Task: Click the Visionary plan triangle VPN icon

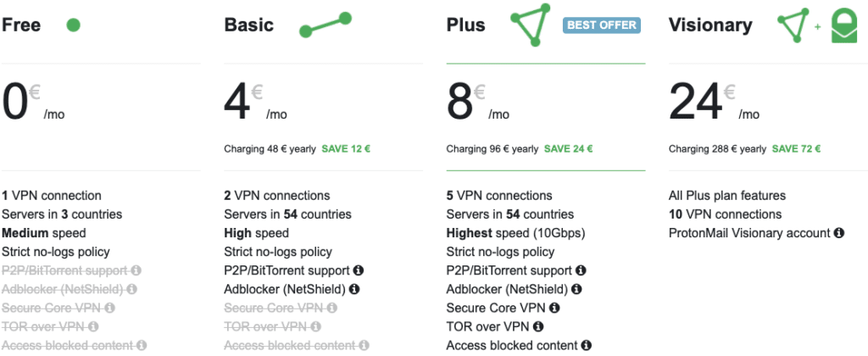Action: pyautogui.click(x=794, y=26)
